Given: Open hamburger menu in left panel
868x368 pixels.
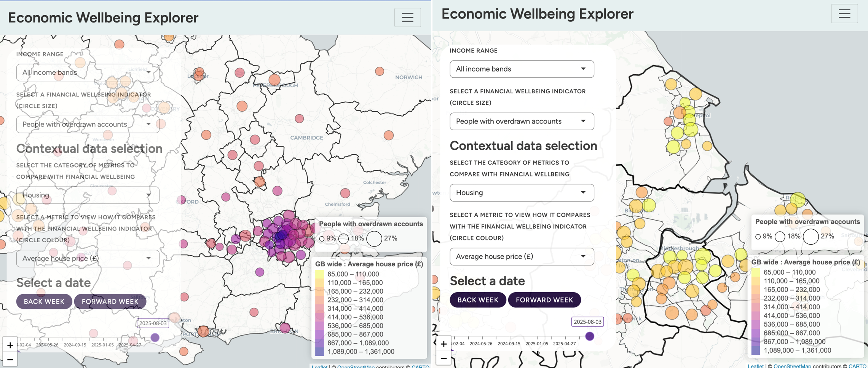Looking at the screenshot, I should click(407, 18).
